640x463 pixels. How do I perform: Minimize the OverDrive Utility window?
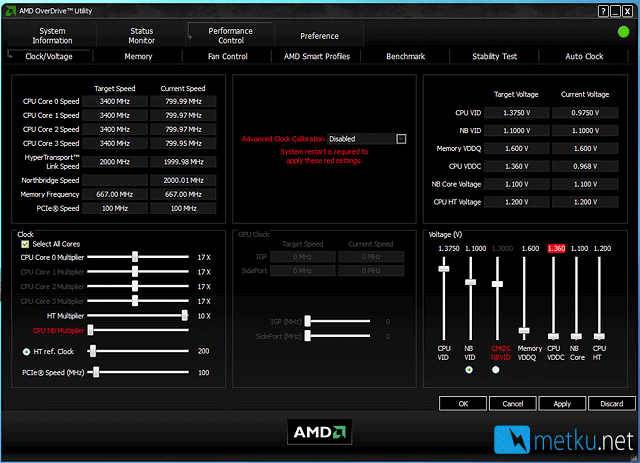615,11
